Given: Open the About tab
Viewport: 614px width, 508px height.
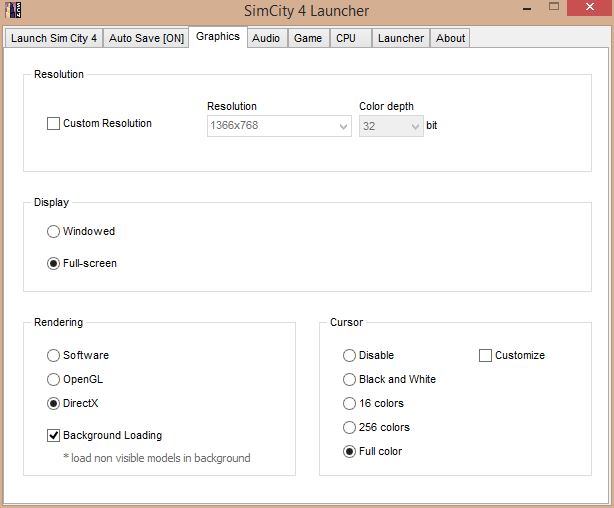Looking at the screenshot, I should click(x=451, y=38).
